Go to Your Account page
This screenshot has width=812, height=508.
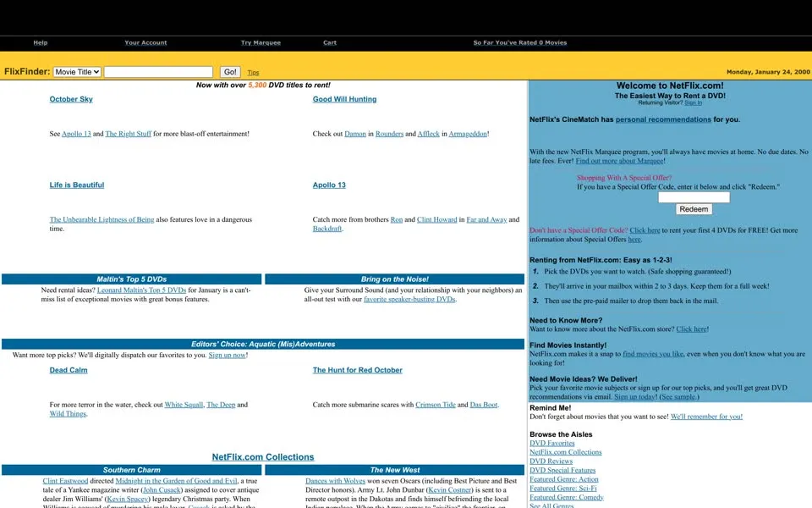point(145,42)
